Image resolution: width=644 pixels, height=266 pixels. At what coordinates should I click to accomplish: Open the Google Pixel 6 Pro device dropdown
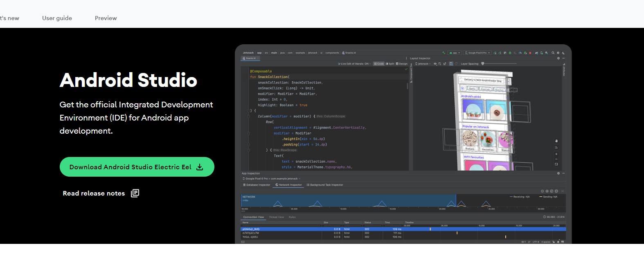click(478, 53)
